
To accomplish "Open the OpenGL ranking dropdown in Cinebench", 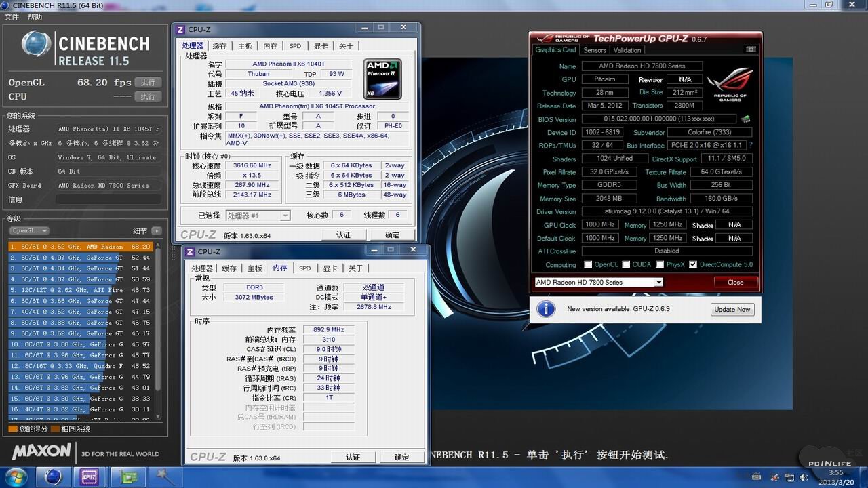I will pos(29,231).
